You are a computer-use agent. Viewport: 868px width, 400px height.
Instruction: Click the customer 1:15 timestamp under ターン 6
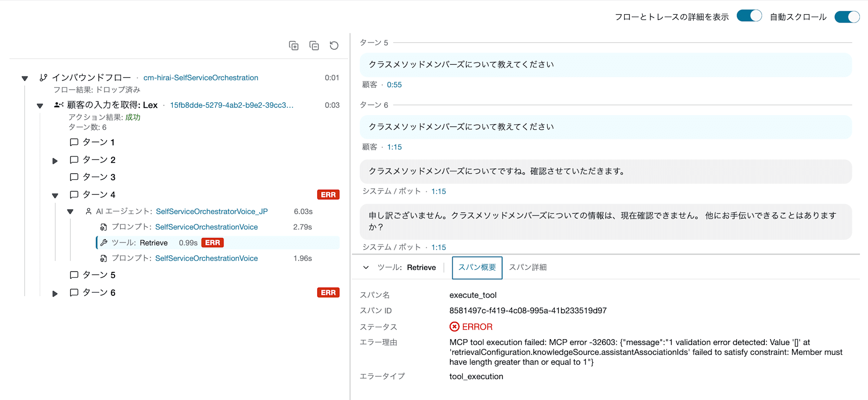(395, 147)
